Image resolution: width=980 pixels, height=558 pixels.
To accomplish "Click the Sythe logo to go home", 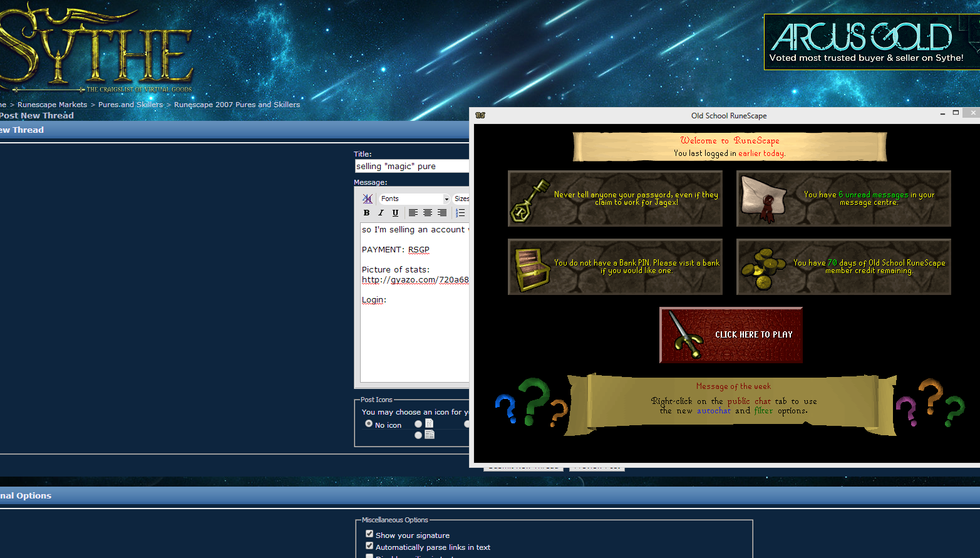I will (96, 49).
